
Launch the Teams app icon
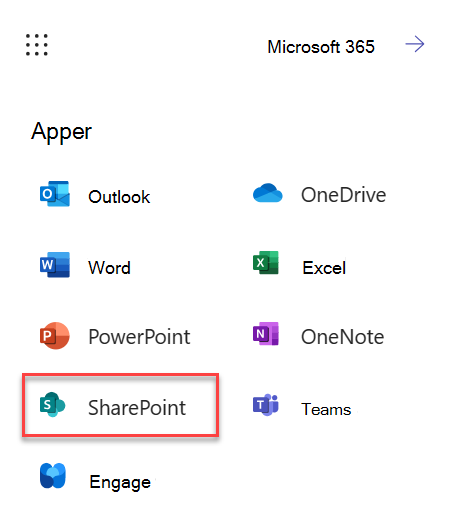click(266, 405)
